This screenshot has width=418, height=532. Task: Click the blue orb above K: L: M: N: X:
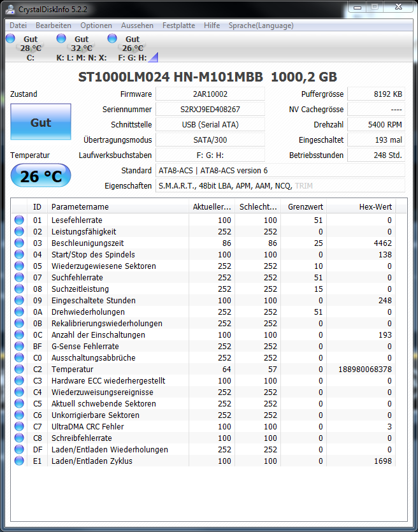[x=61, y=38]
